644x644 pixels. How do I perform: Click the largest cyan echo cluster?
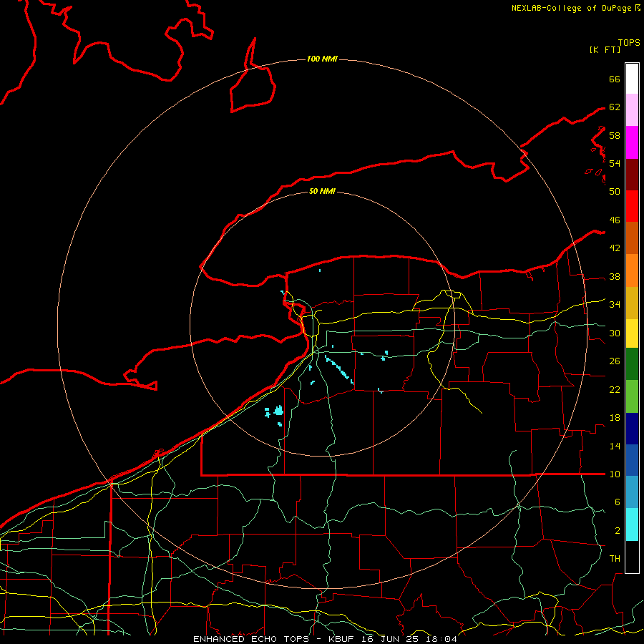(x=279, y=410)
